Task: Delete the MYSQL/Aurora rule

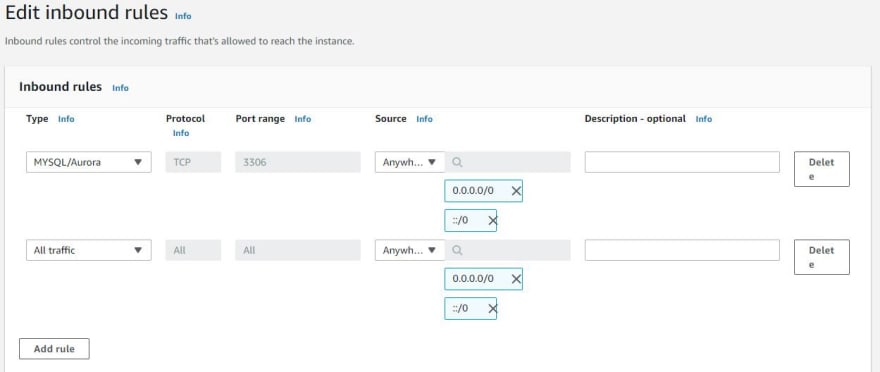Action: click(x=822, y=169)
